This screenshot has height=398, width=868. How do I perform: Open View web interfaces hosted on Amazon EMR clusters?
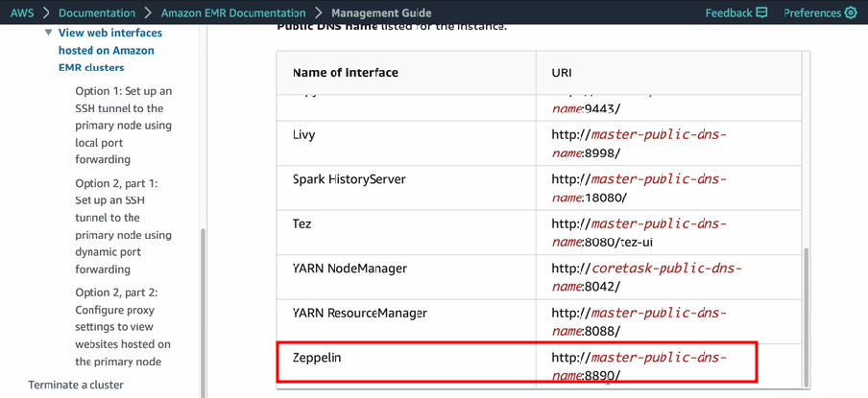(x=110, y=50)
